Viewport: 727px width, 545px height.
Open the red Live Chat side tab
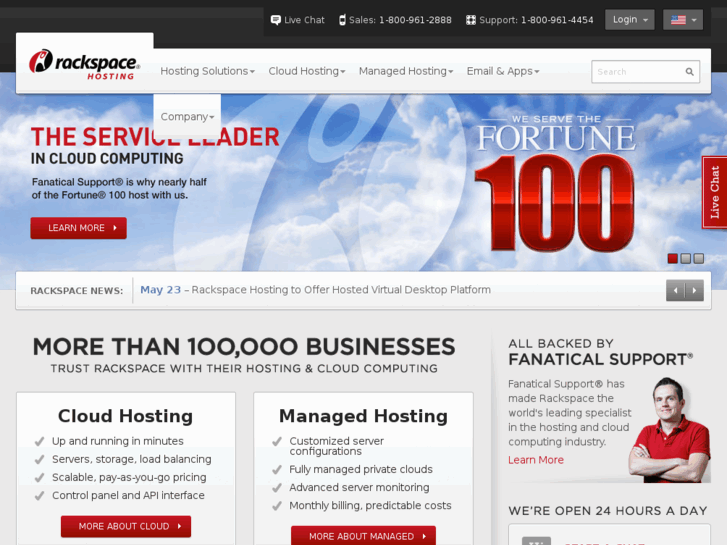[714, 192]
